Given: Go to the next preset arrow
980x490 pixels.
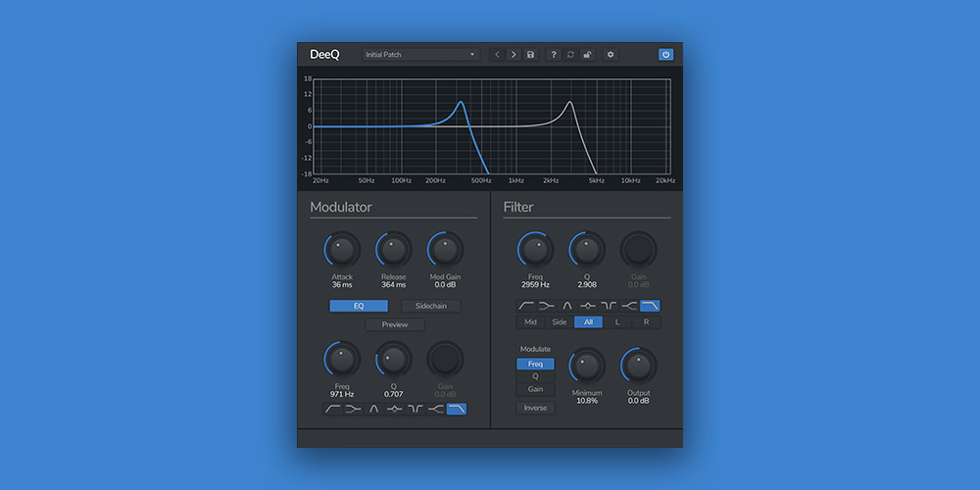Looking at the screenshot, I should pyautogui.click(x=514, y=55).
